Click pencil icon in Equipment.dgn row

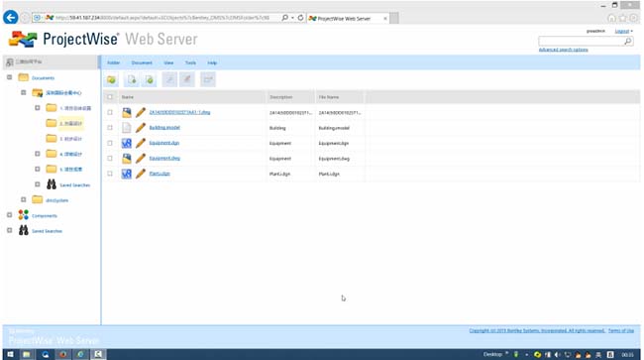tap(141, 143)
